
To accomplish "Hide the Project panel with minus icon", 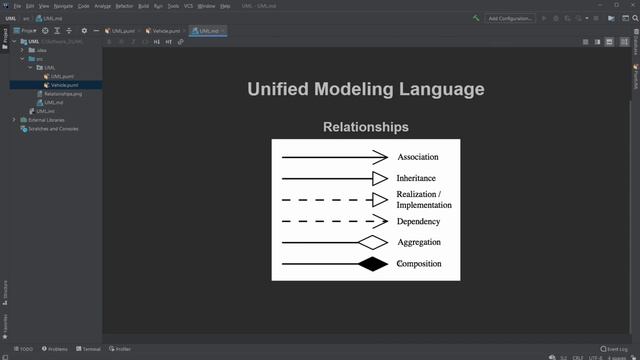I will (96, 31).
